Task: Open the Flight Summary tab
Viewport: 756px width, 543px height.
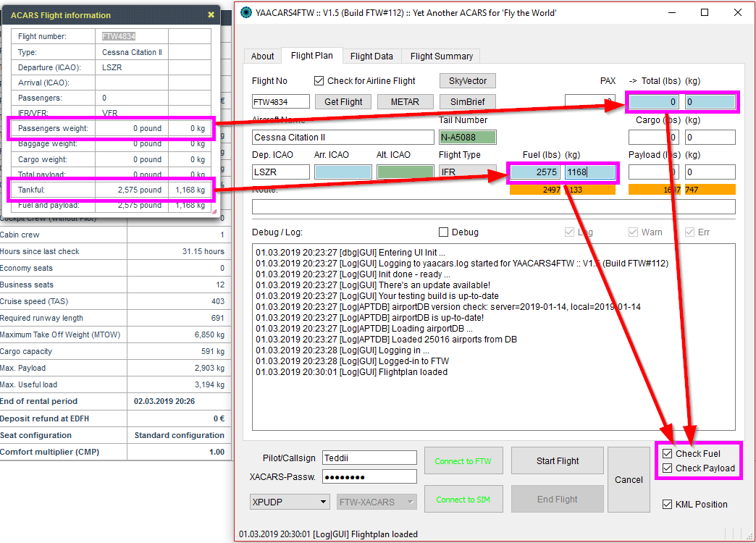Action: point(442,56)
